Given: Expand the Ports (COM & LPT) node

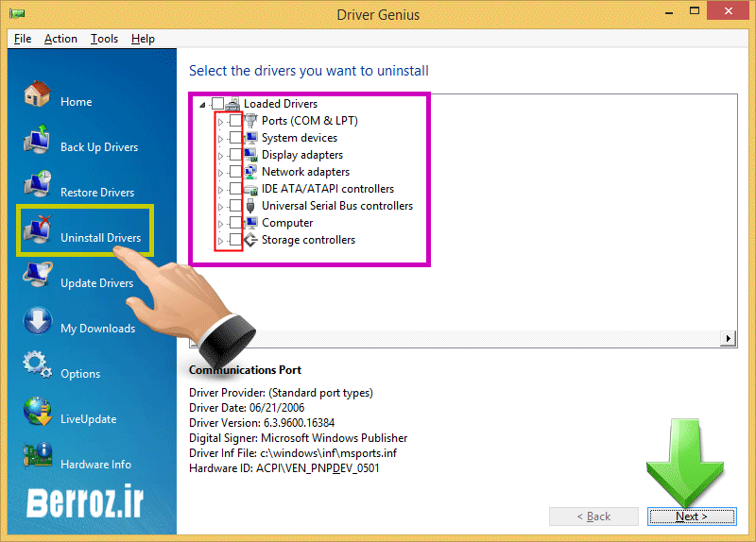Looking at the screenshot, I should point(220,122).
